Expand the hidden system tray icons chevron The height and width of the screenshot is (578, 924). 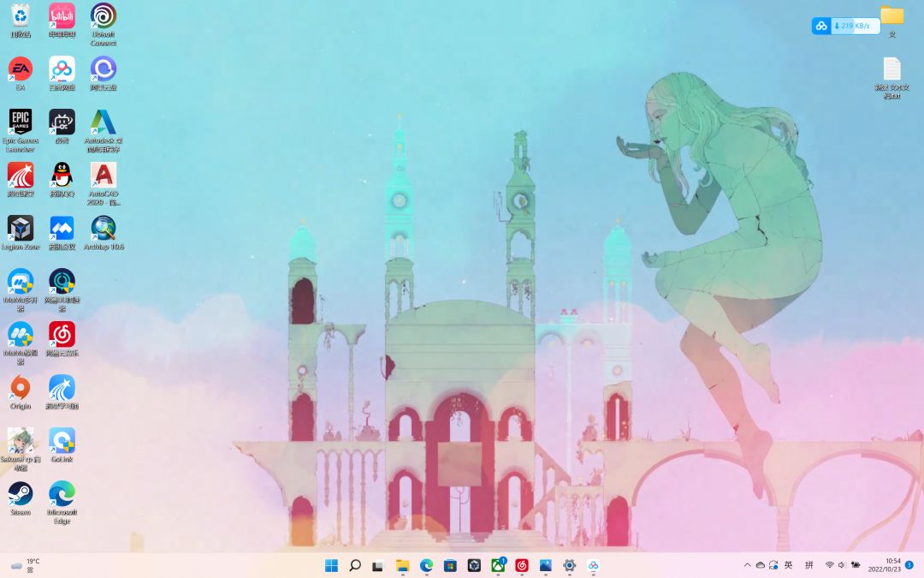[747, 565]
